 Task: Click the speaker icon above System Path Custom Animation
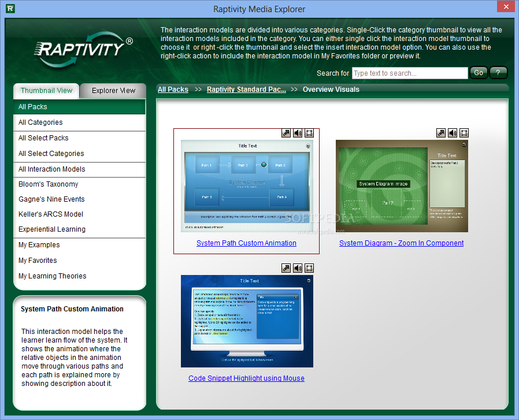tap(298, 133)
